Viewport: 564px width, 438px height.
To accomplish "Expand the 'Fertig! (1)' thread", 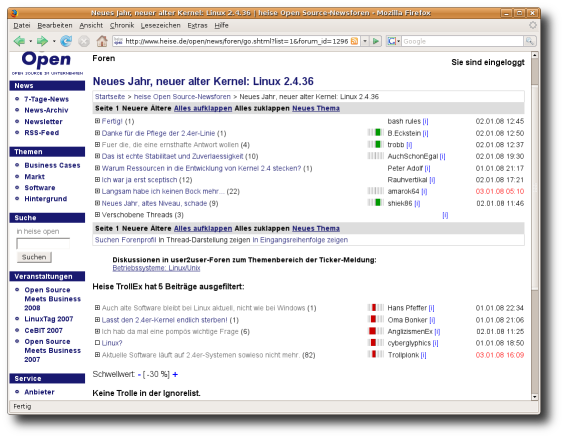I will tap(97, 121).
